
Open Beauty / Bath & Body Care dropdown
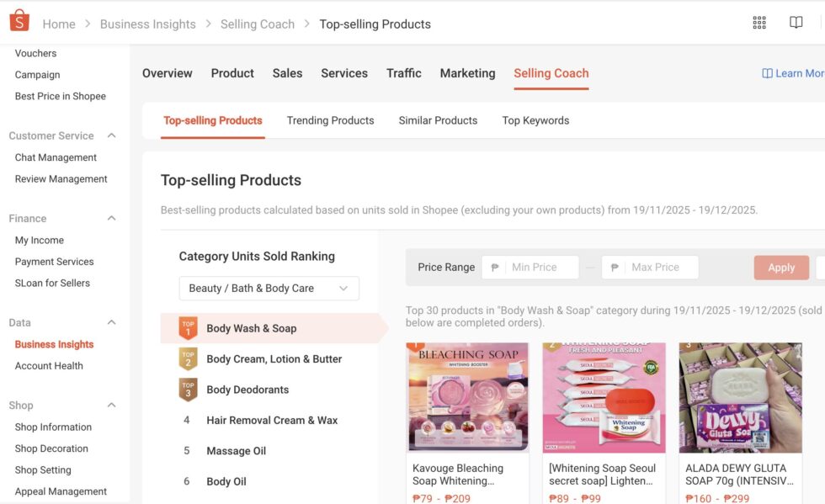(x=269, y=289)
